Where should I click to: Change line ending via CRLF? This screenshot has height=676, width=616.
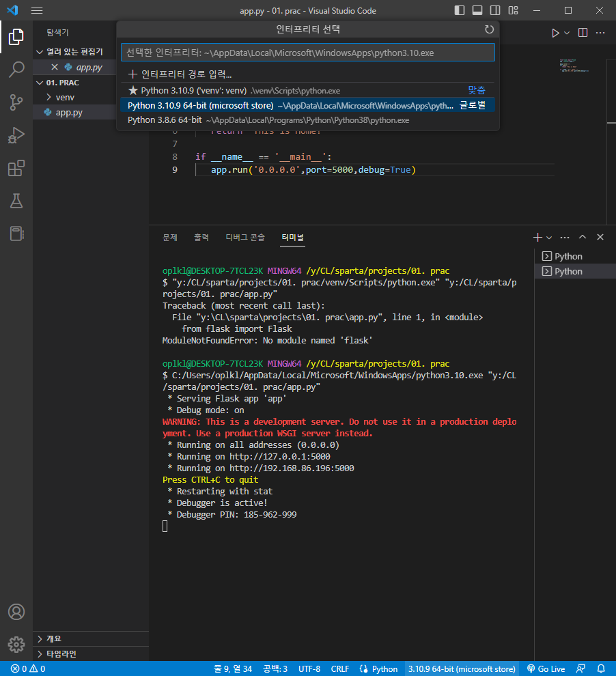click(339, 668)
